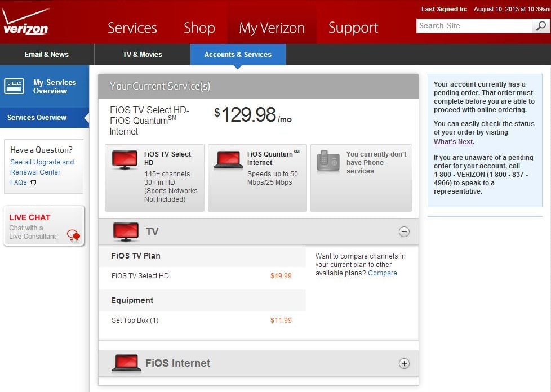Collapse the TV section with the minus button
This screenshot has width=551, height=392.
click(404, 232)
